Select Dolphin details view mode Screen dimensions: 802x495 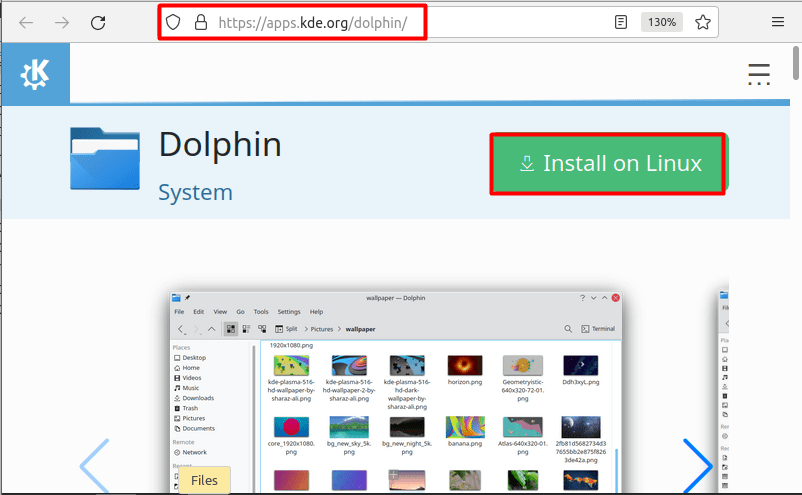pyautogui.click(x=262, y=329)
